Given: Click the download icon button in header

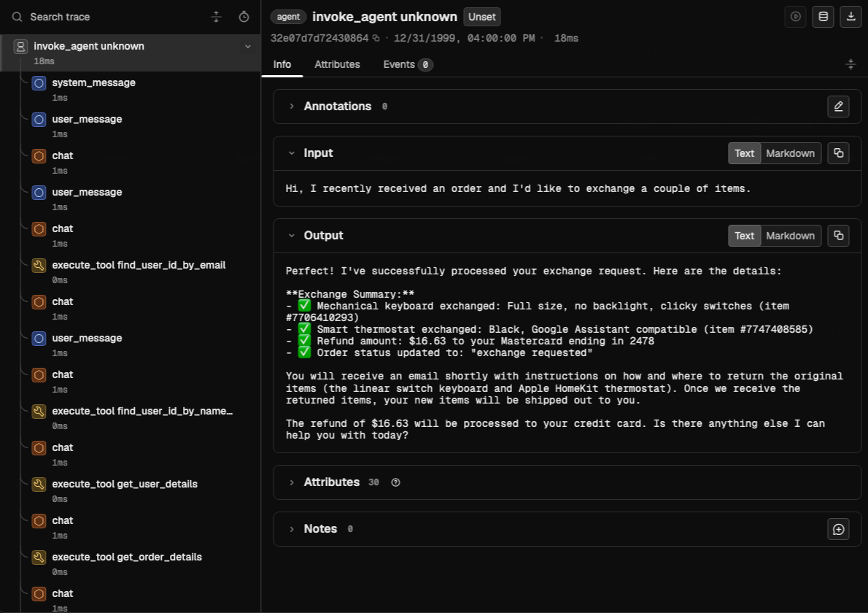Looking at the screenshot, I should tap(850, 17).
